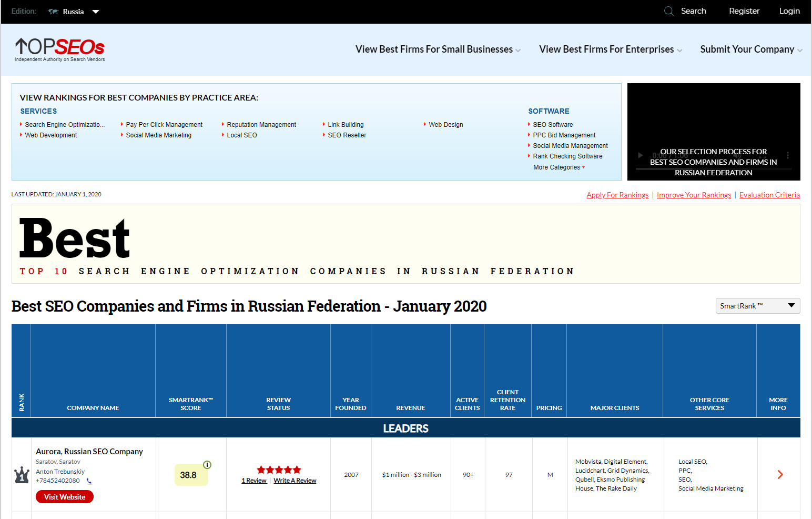Open SEO Reseller rankings
Screen dimensions: 812x519
click(x=347, y=135)
